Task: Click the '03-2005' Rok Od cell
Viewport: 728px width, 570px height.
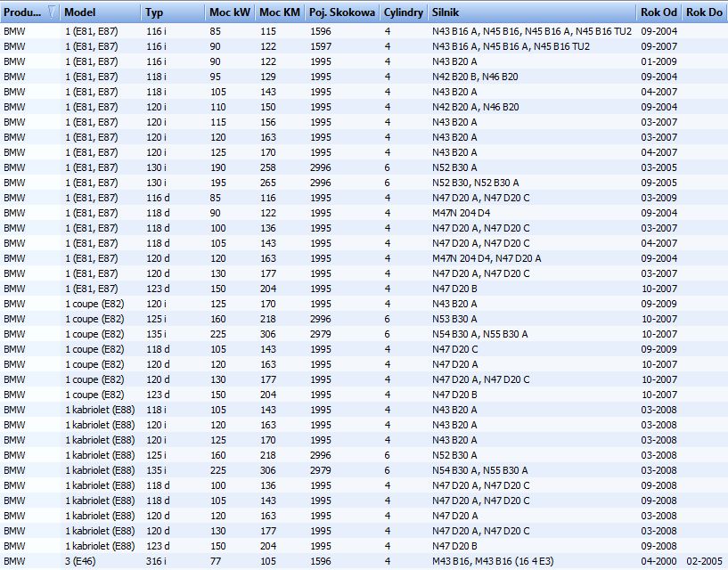Action: (658, 167)
